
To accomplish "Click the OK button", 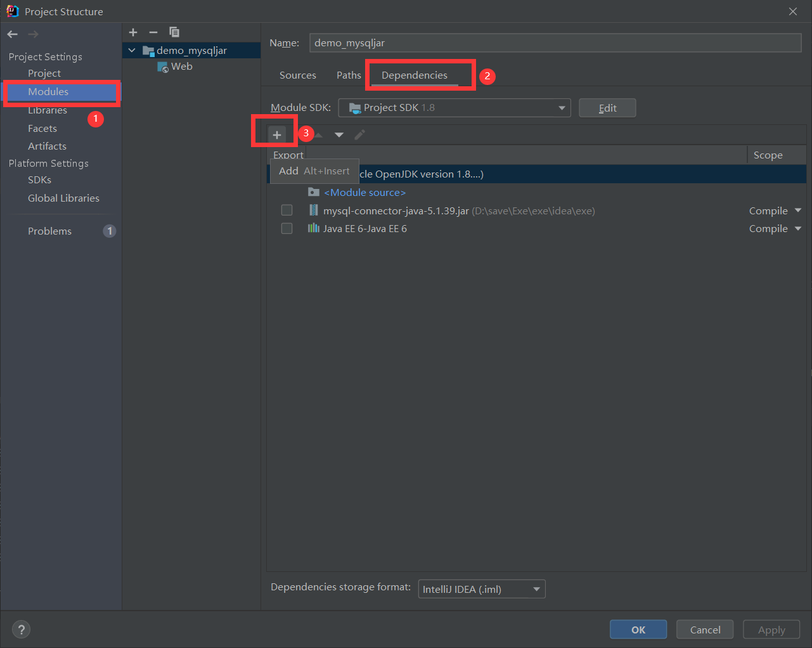I will (x=638, y=630).
